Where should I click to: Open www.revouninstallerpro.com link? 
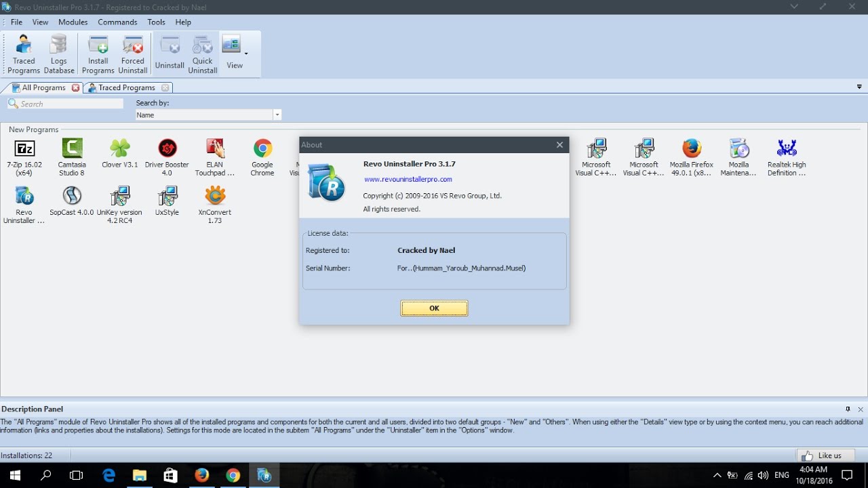[x=408, y=180]
